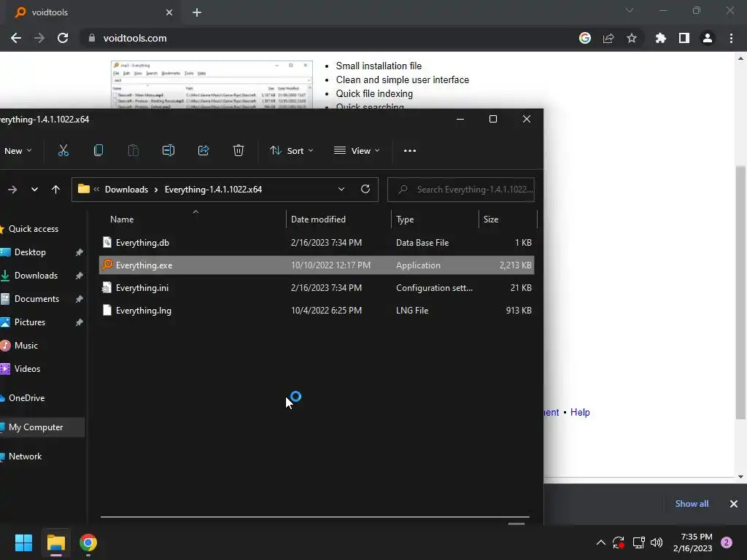Click Downloads in the breadcrumb path
The height and width of the screenshot is (560, 747).
click(x=126, y=189)
